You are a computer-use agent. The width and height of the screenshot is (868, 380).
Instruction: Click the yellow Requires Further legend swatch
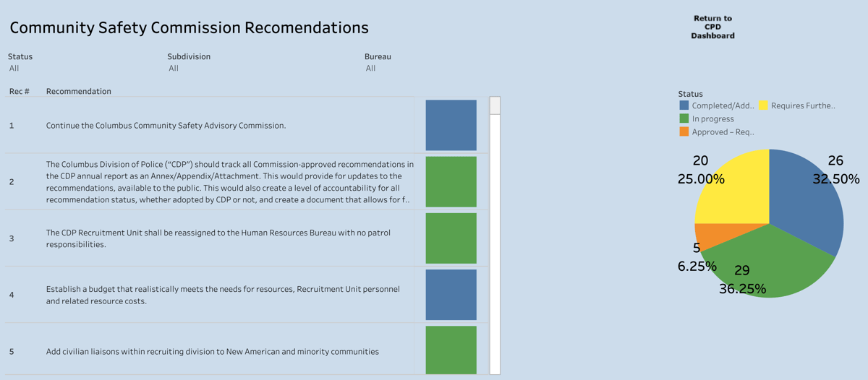(x=763, y=105)
